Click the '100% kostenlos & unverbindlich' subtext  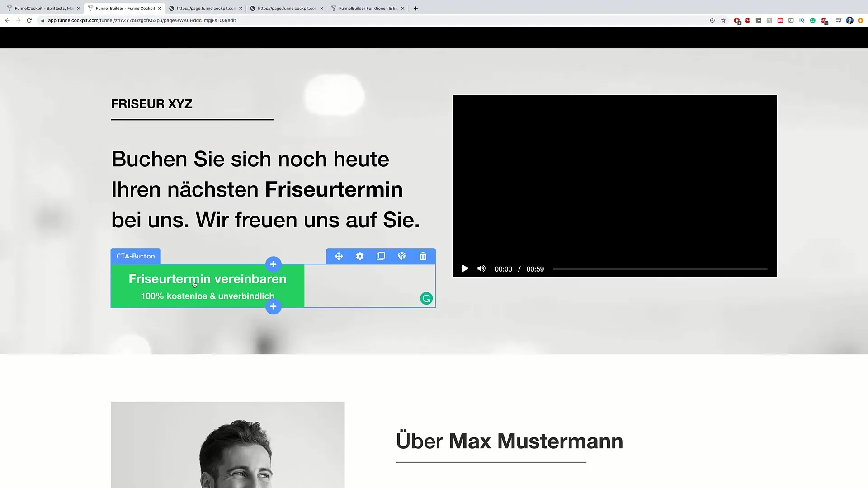tap(208, 296)
